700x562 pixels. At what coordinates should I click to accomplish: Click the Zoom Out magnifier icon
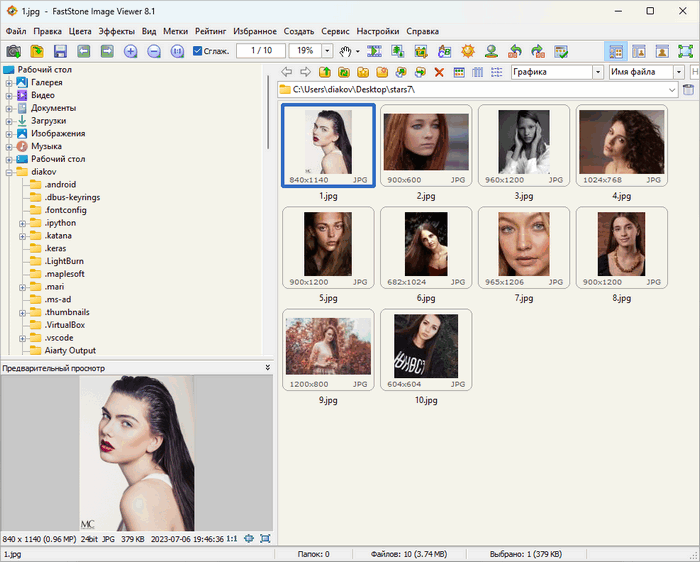[x=153, y=51]
